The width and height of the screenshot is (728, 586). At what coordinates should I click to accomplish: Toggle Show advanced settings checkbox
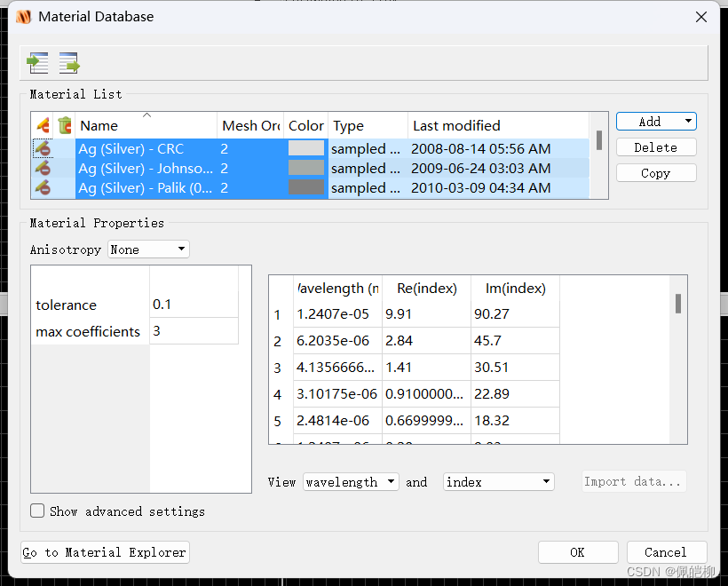pyautogui.click(x=37, y=511)
